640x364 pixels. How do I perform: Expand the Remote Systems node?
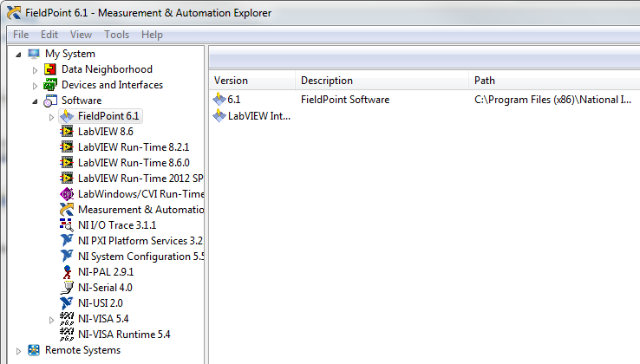pos(18,351)
